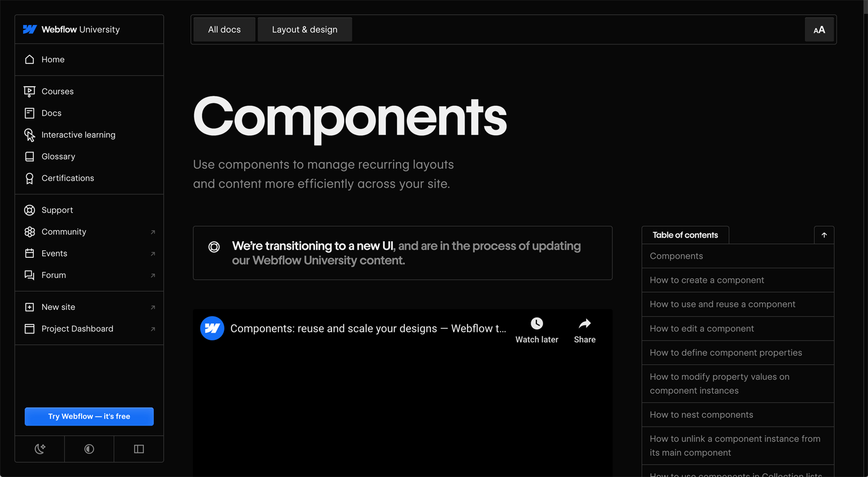
Task: Select the Table of contents tab
Action: 685,235
